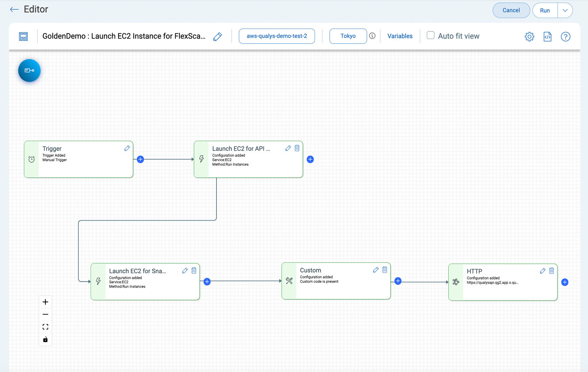Click the Run button
The width and height of the screenshot is (588, 372).
[545, 10]
